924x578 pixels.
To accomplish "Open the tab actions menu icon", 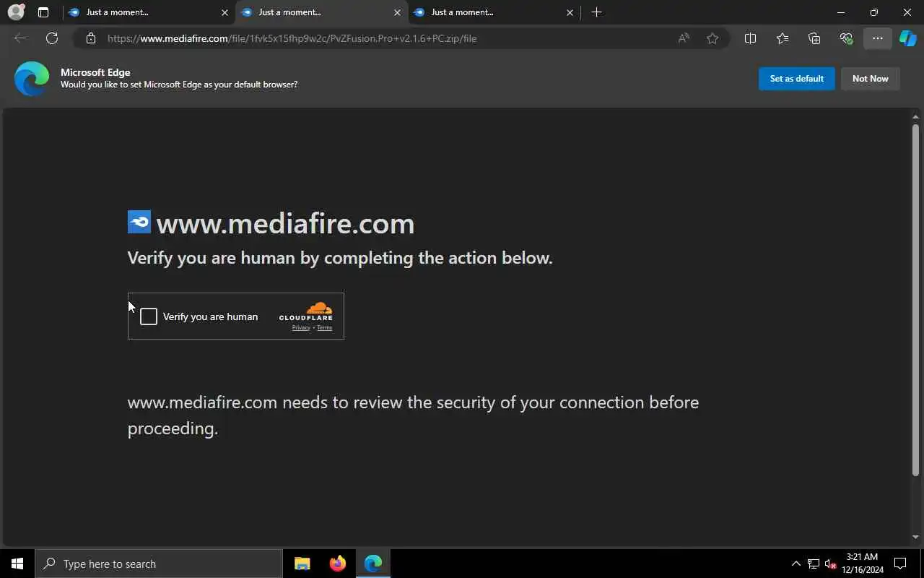I will point(43,12).
